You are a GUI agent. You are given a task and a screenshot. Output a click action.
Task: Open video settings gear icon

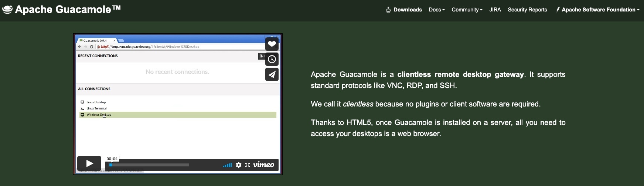click(239, 165)
